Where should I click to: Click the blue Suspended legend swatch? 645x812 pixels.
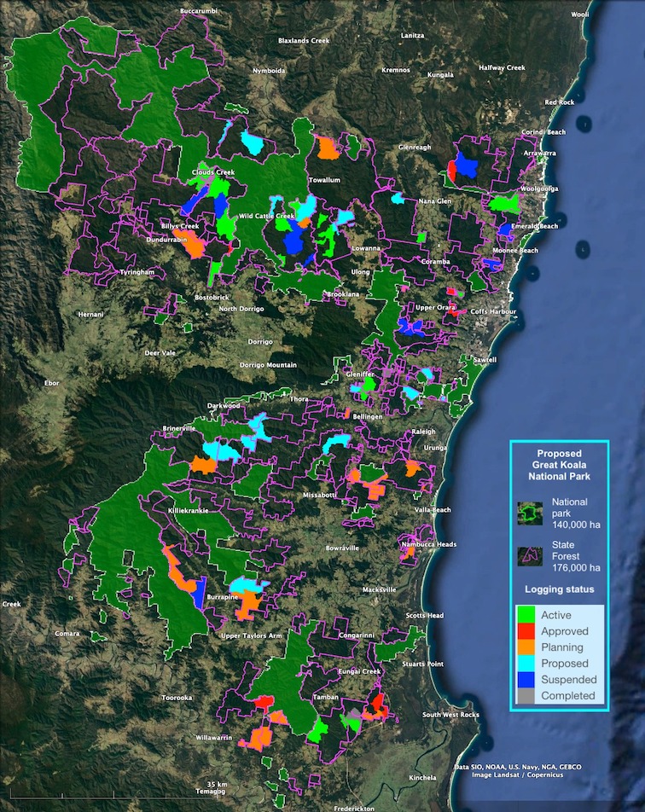pyautogui.click(x=526, y=679)
